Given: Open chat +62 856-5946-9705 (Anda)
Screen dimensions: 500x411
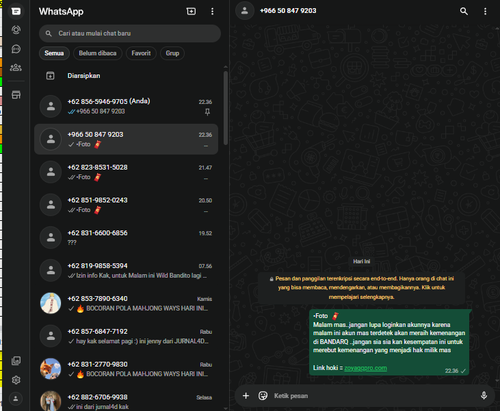Looking at the screenshot, I should 126,106.
